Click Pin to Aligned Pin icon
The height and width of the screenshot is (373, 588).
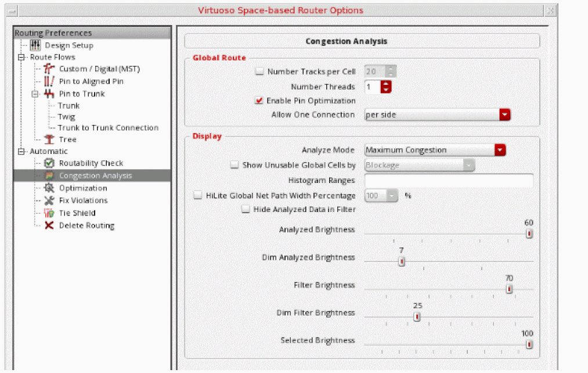(49, 81)
